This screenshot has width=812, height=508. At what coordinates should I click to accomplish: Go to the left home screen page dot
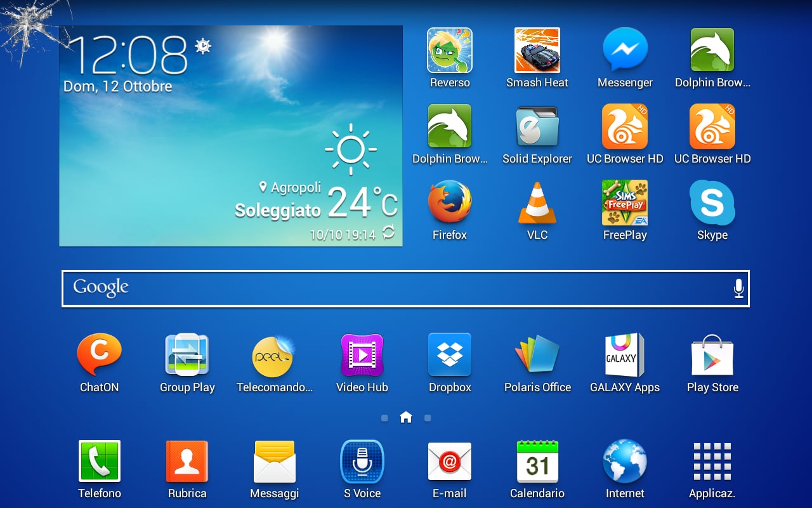384,418
